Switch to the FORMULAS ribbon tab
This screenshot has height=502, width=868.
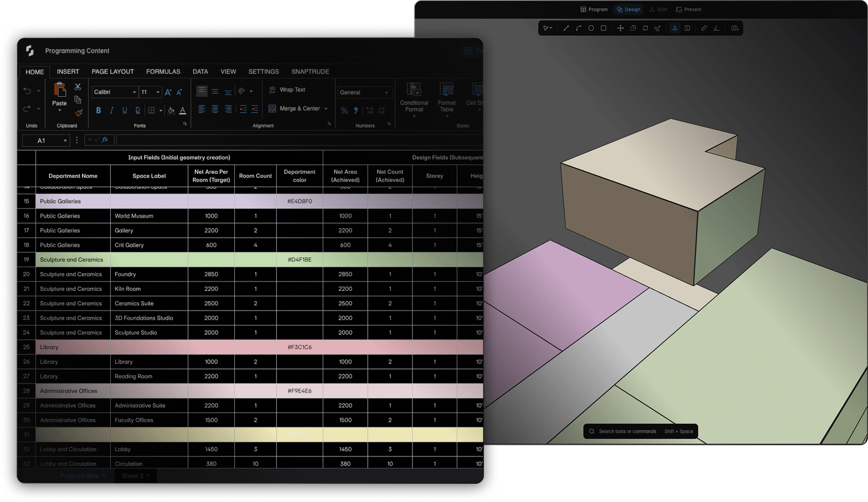pyautogui.click(x=163, y=72)
